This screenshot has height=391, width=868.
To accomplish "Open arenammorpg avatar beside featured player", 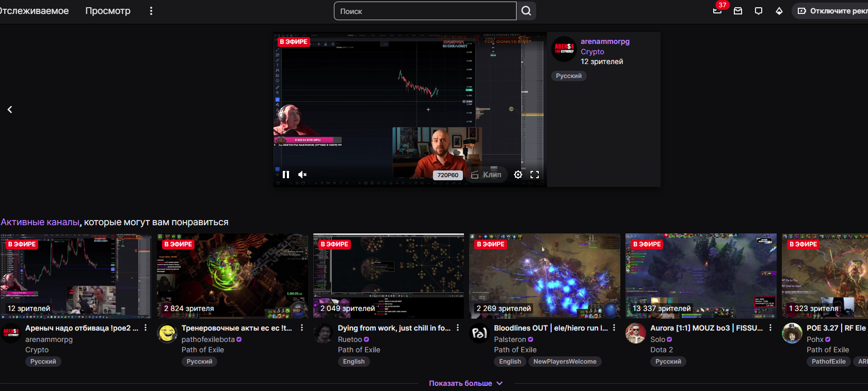I will coord(564,49).
